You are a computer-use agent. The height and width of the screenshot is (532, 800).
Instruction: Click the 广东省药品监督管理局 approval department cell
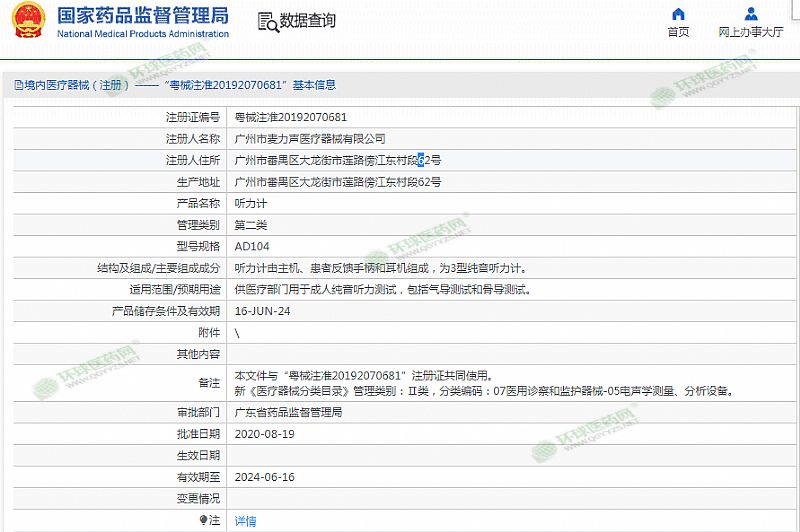[288, 412]
